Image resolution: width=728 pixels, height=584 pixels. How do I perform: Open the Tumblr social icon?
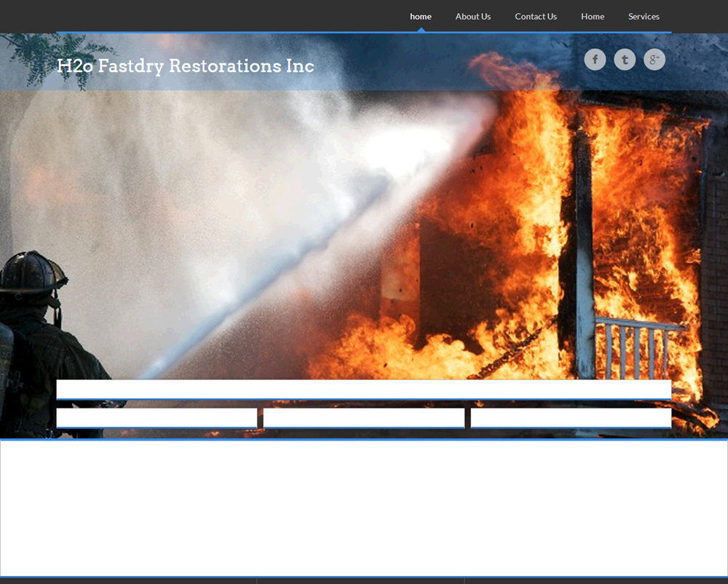click(625, 60)
